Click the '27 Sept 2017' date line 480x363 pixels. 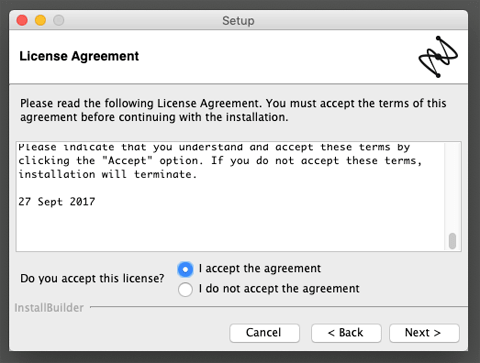coord(57,202)
